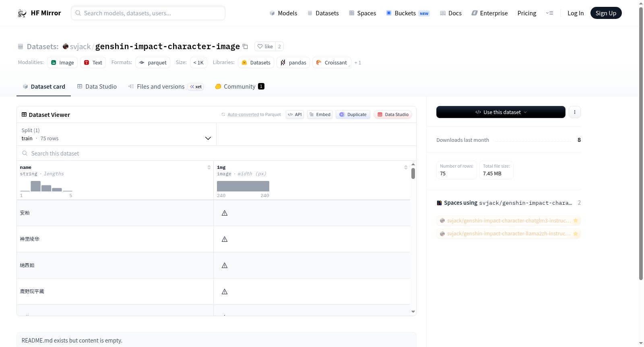Click the Sign Up button
This screenshot has height=347, width=644.
tap(606, 13)
